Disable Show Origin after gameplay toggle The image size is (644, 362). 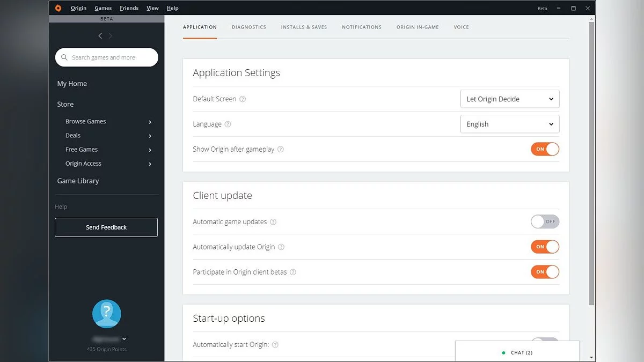pos(545,149)
